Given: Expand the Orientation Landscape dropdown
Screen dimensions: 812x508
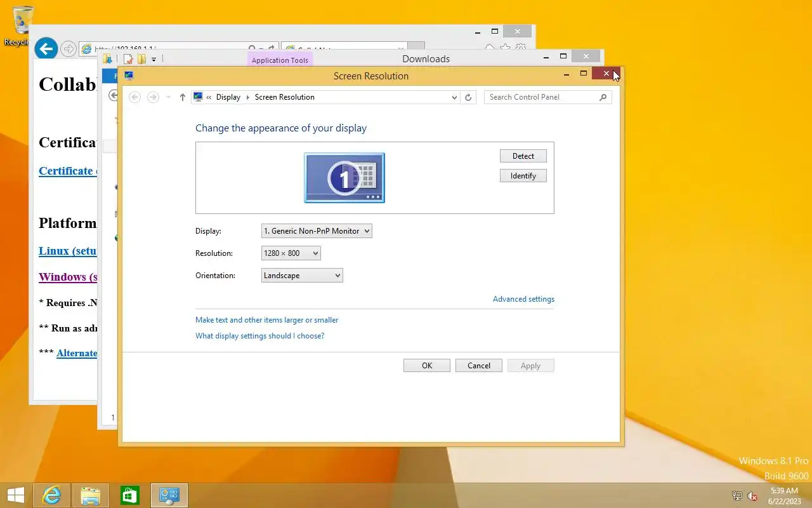Looking at the screenshot, I should pos(302,276).
